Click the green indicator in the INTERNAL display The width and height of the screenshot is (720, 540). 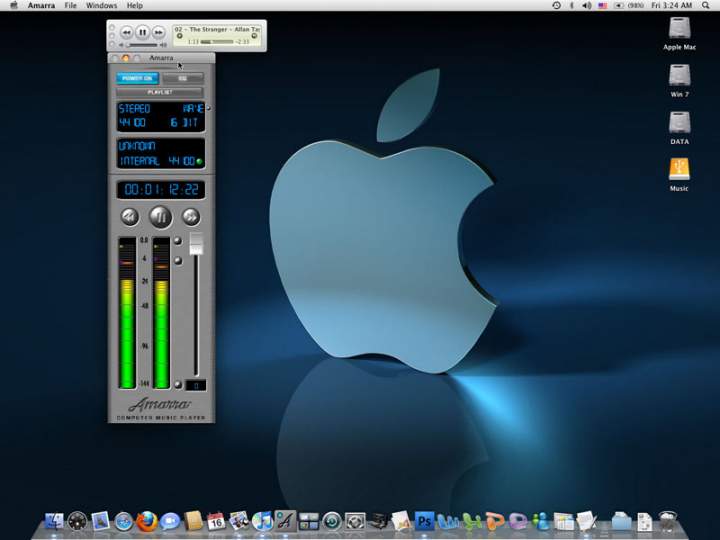coord(199,162)
